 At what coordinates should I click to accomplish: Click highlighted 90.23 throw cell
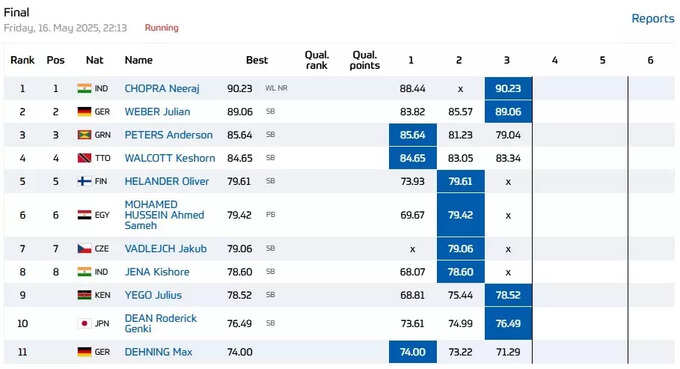point(508,88)
